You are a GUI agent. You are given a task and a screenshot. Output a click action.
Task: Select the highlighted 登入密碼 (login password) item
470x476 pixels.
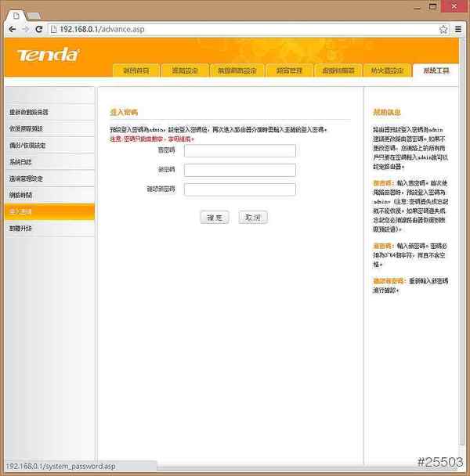(x=50, y=211)
